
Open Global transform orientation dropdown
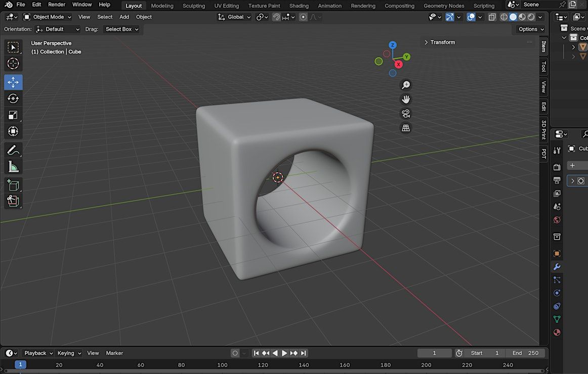pos(235,17)
